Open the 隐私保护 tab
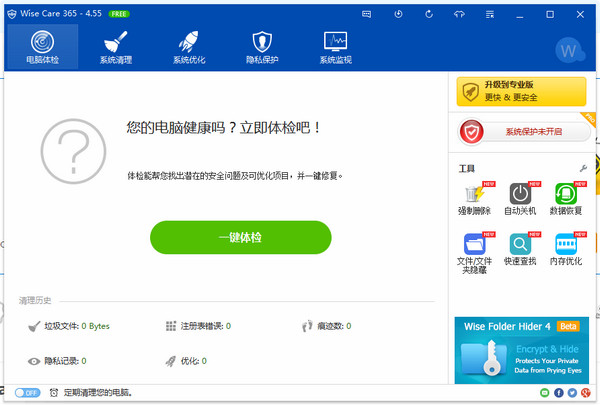Image resolution: width=600 pixels, height=405 pixels. [x=262, y=48]
